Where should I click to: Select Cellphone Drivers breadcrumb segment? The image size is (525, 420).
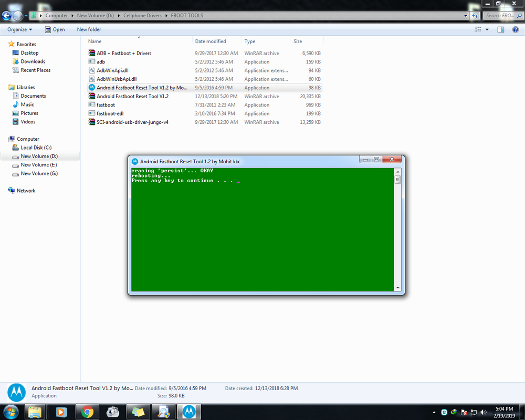[x=142, y=15]
